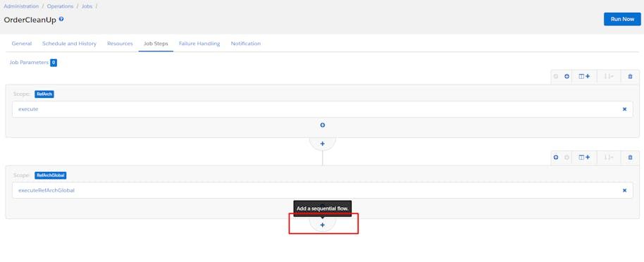The width and height of the screenshot is (644, 262).
Task: Add sequential flow after the RefArchGlobal flow
Action: pos(323,225)
